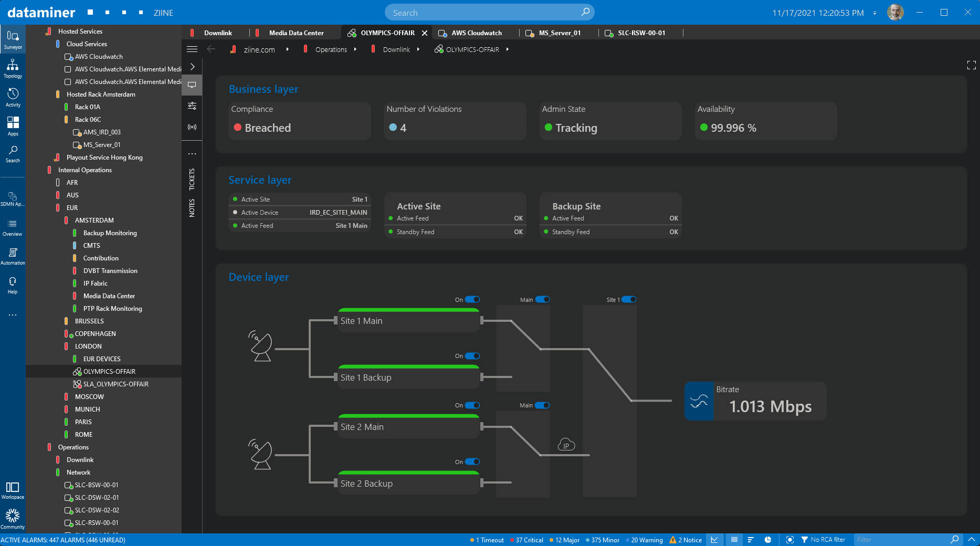Image resolution: width=980 pixels, height=546 pixels.
Task: Click the top Search input field
Action: pyautogui.click(x=489, y=13)
